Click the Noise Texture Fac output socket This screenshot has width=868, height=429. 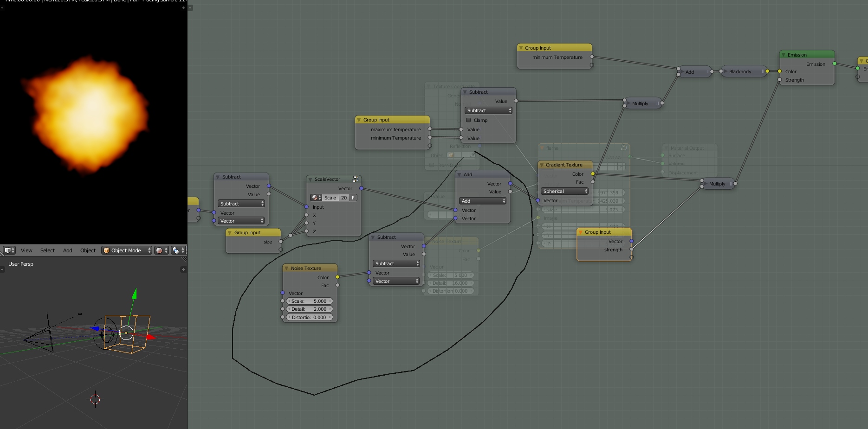337,285
